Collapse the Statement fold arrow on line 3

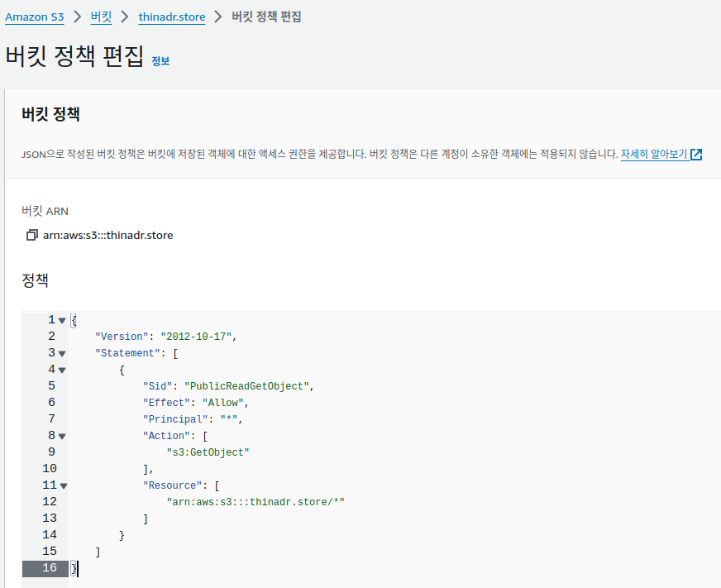pyautogui.click(x=62, y=354)
